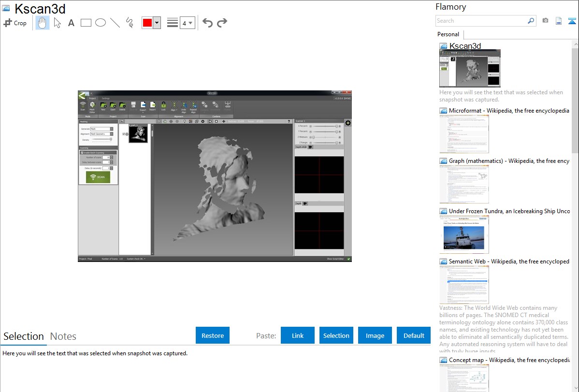Screen dimensions: 579x392
Task: Click the "Semantic Web - Wikipedia" title
Action: click(x=509, y=261)
